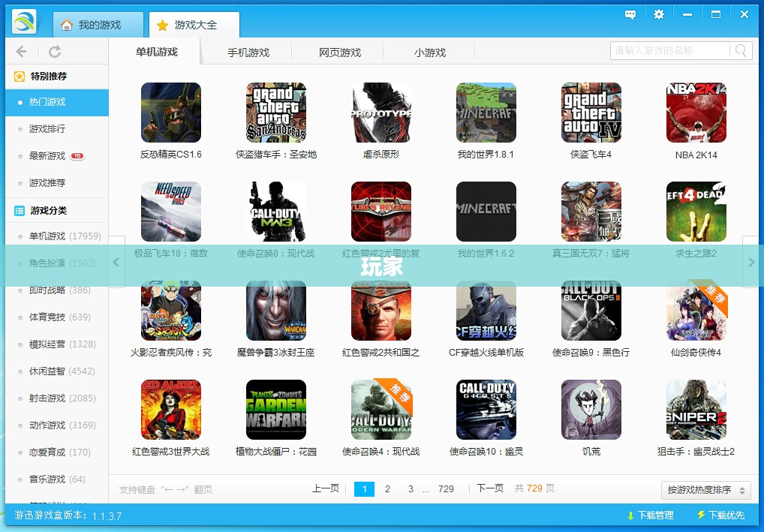764x532 pixels.
Task: Open the 仙剑奇侠传4 game icon
Action: (x=696, y=311)
